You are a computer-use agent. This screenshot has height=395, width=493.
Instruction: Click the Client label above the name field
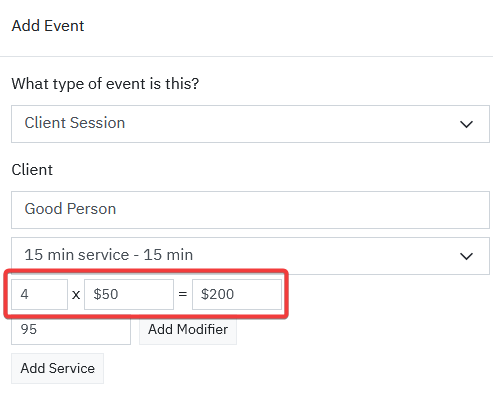[x=32, y=170]
